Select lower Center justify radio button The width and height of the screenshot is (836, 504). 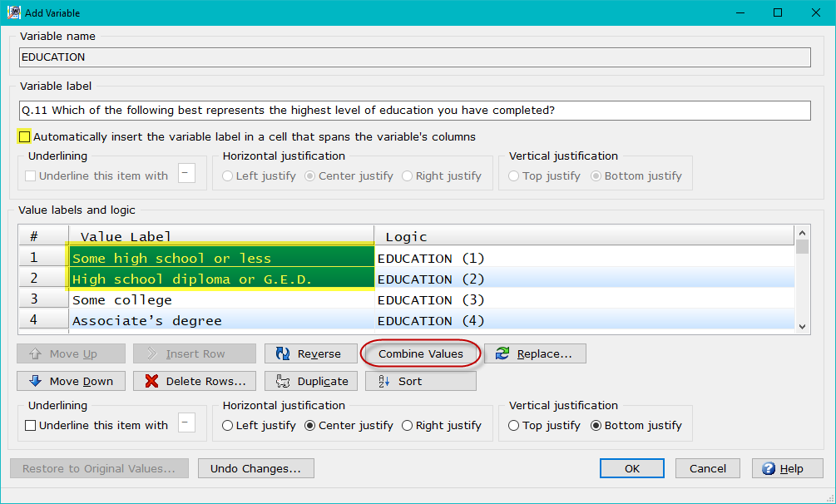[x=309, y=425]
